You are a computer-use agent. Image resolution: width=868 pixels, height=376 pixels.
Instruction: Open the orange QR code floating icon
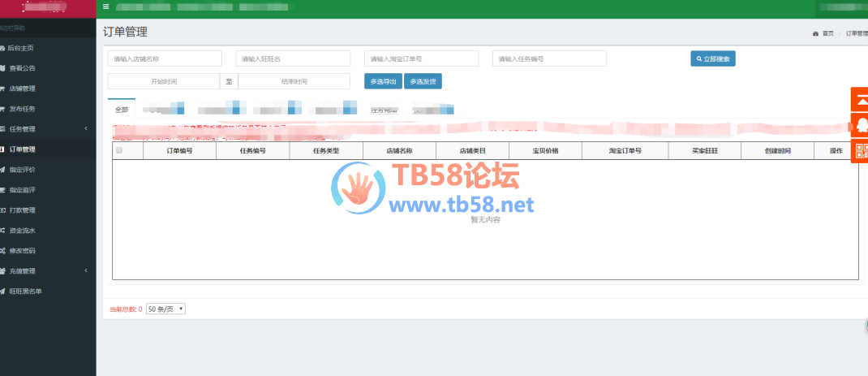pos(860,151)
